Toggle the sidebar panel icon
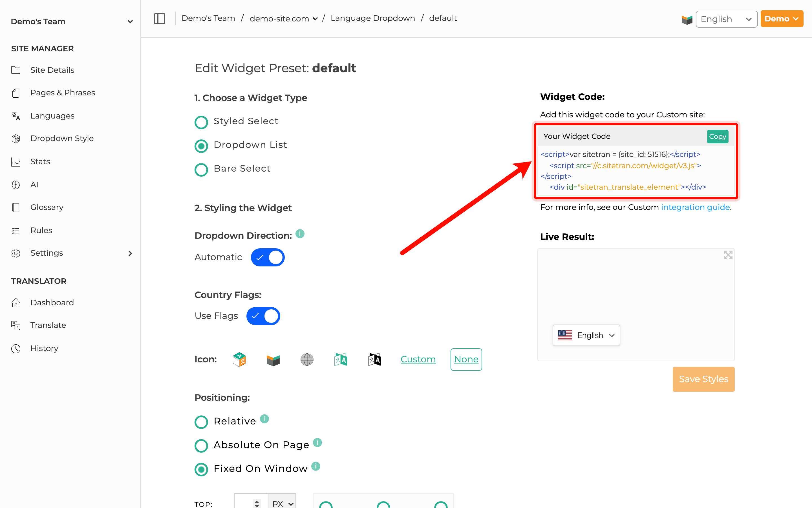 (159, 18)
